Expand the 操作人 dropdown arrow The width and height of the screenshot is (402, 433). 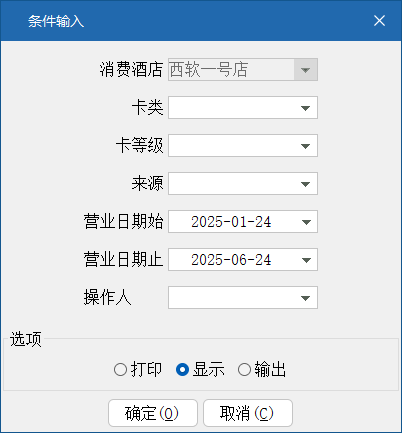point(305,298)
